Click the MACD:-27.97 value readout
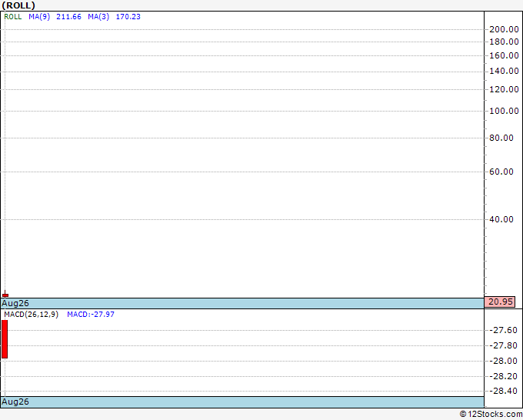Image resolution: width=523 pixels, height=420 pixels. pyautogui.click(x=91, y=315)
